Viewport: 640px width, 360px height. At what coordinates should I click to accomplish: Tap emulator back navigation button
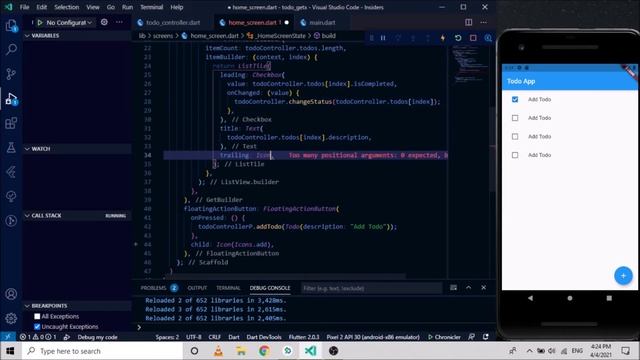[530, 298]
